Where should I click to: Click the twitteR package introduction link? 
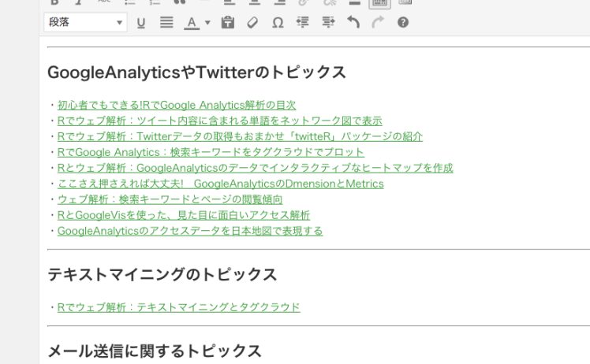point(240,136)
